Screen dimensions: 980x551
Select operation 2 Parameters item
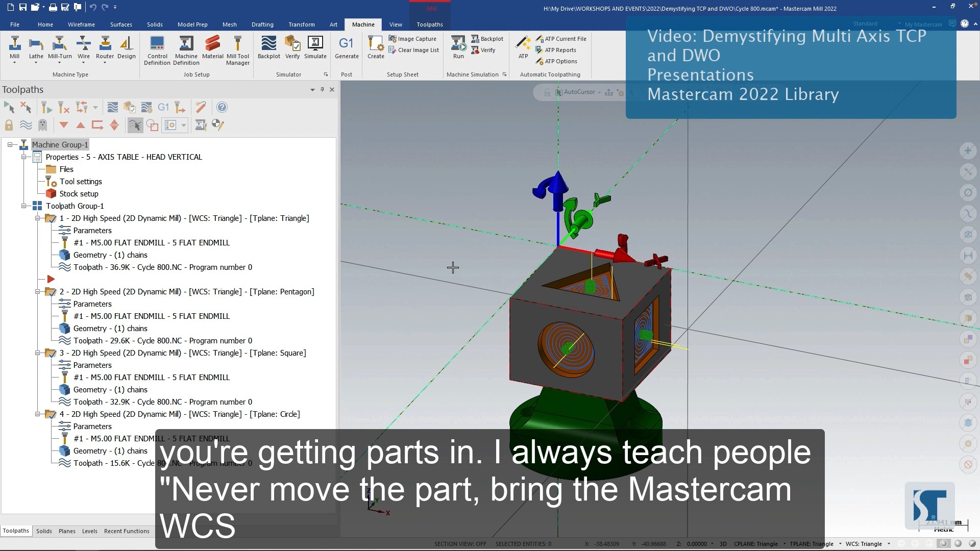[92, 304]
